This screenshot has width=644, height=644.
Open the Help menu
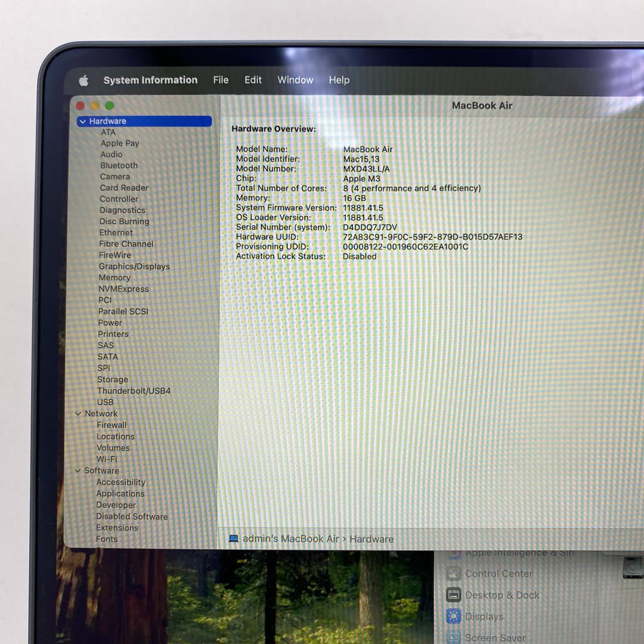click(339, 80)
